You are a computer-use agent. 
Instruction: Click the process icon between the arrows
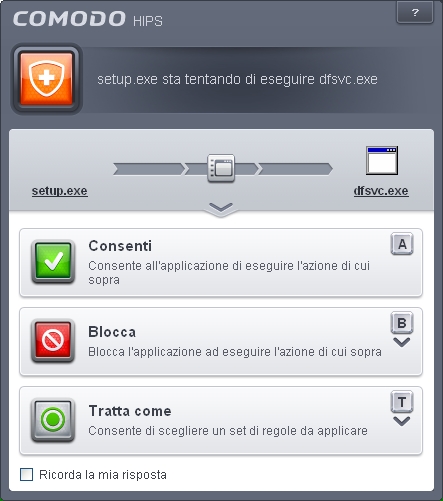(221, 168)
